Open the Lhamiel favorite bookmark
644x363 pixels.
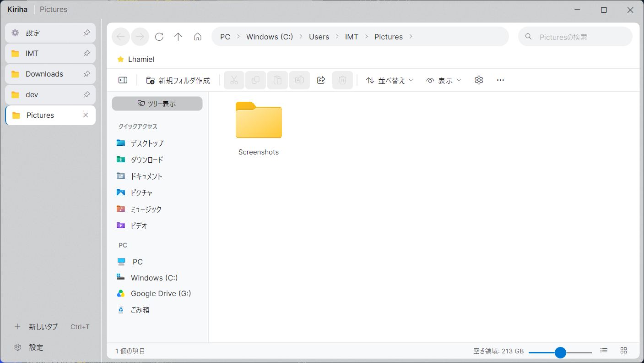(x=135, y=59)
